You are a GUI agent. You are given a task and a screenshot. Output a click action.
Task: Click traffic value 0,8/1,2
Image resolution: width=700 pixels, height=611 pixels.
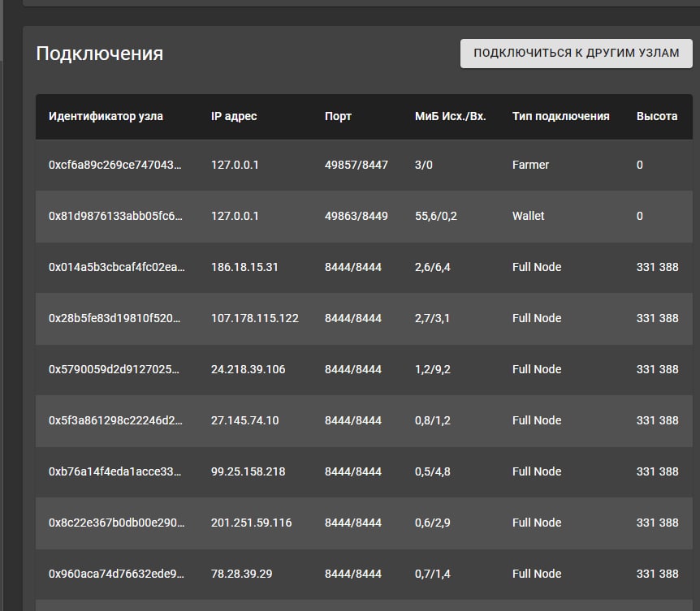[x=433, y=421]
